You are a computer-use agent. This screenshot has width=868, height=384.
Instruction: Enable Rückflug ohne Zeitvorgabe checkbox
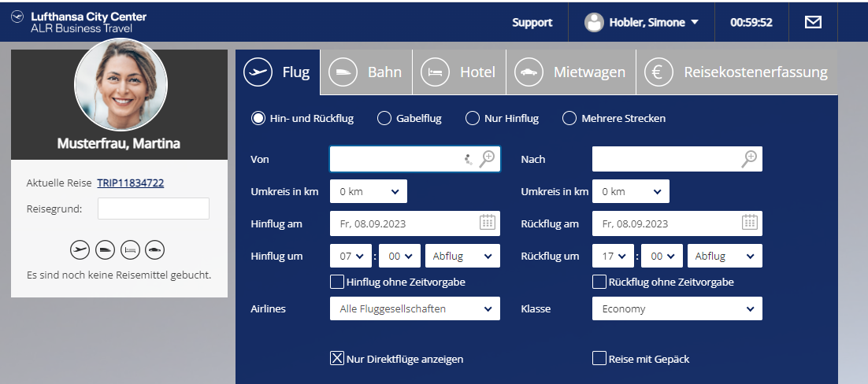(599, 282)
